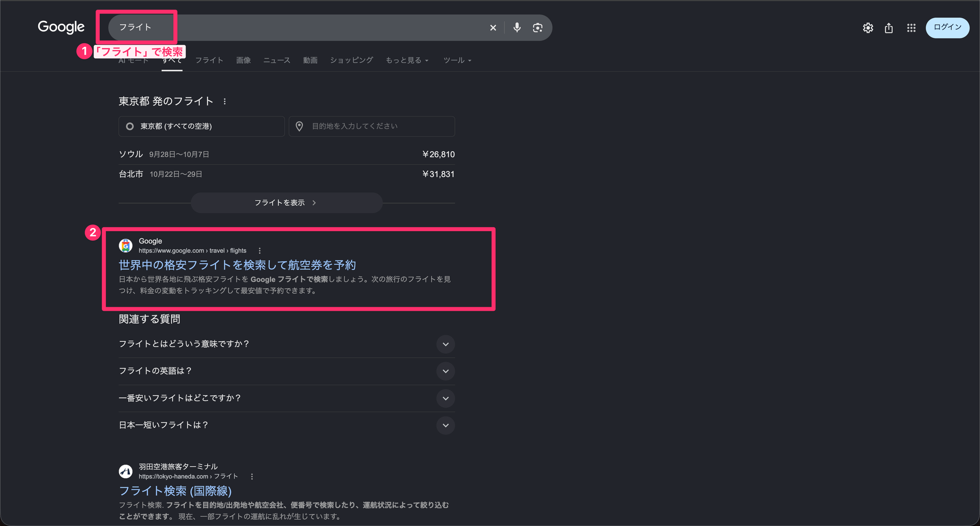Open the ツール dropdown
Viewport: 980px width, 526px height.
click(x=457, y=60)
